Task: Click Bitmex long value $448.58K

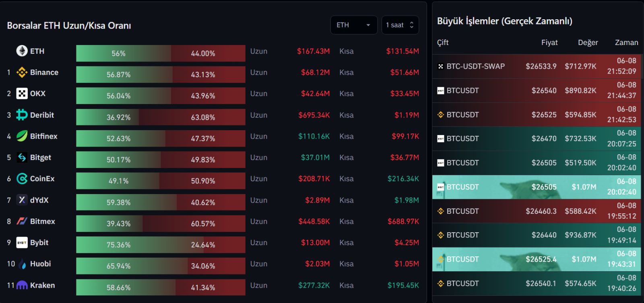Action: pyautogui.click(x=314, y=221)
